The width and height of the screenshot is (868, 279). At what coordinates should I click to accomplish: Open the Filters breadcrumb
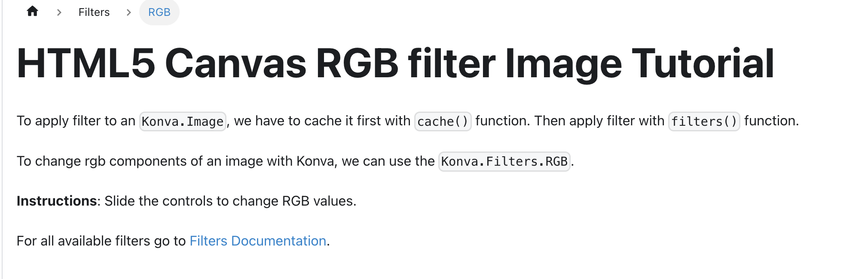(94, 12)
